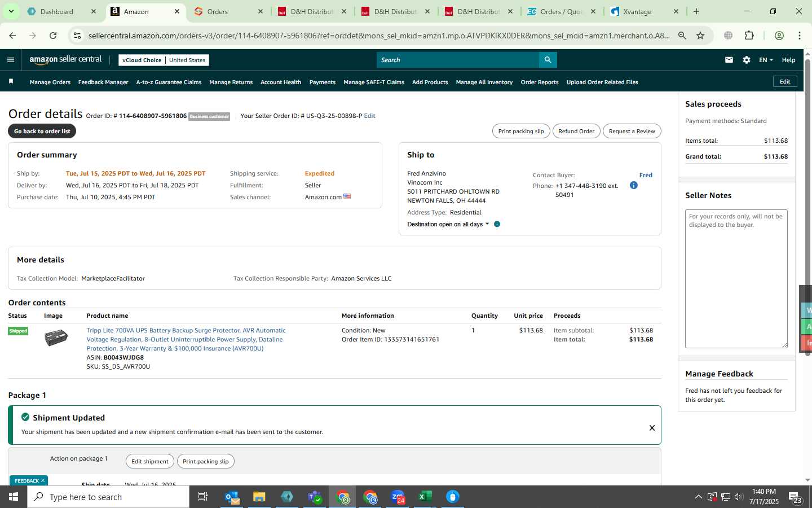Click the Edit button in navigation bar
812x508 pixels.
(x=785, y=82)
